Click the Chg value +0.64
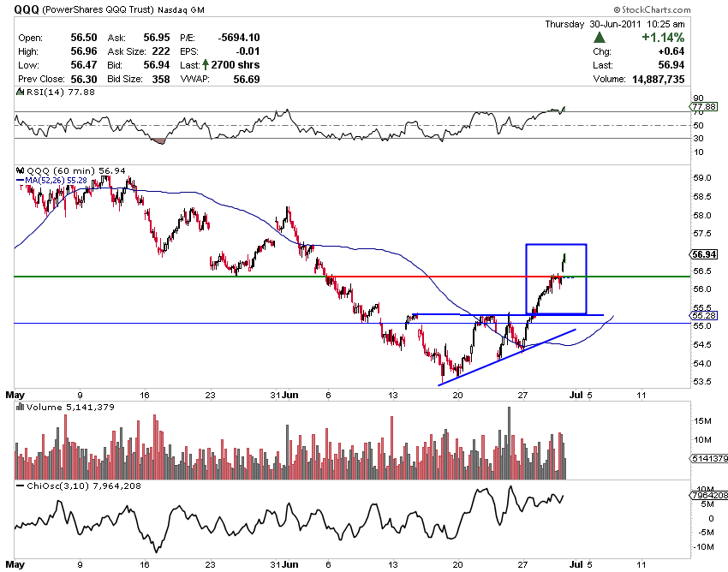728x572 pixels. [x=671, y=51]
